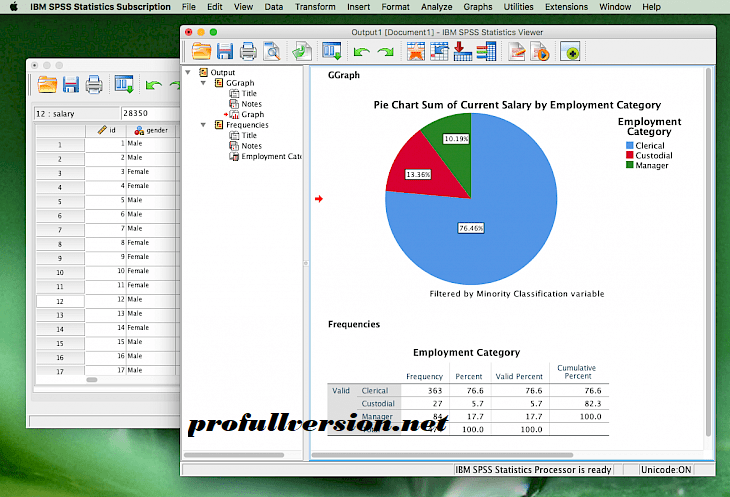This screenshot has width=730, height=497.
Task: Collapse the Frequencies tree node
Action: 203,125
